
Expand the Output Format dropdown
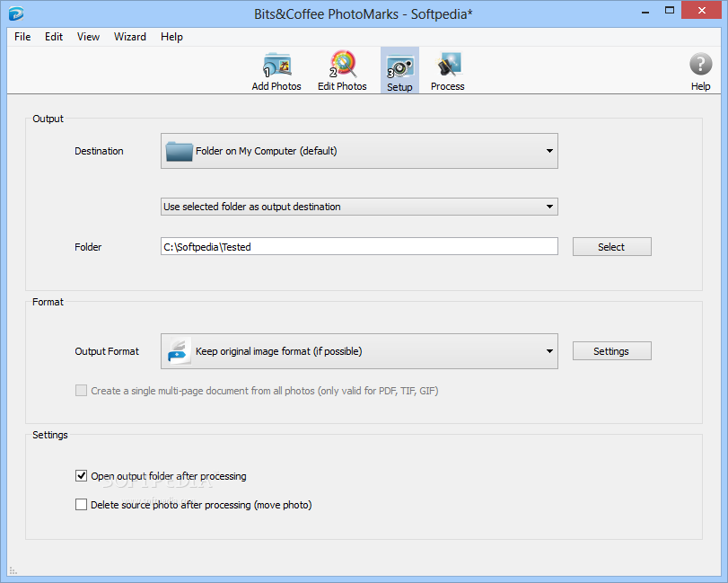pyautogui.click(x=359, y=351)
